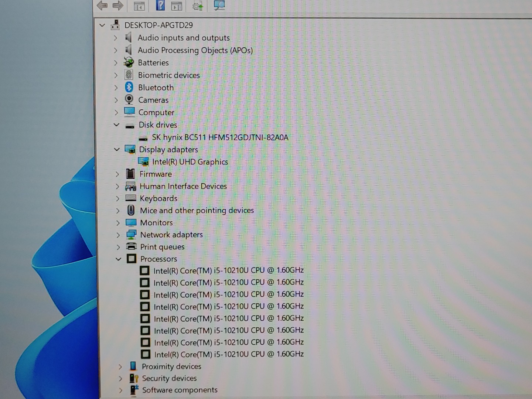Select Intel(R) UHD Graphics adapter

coord(190,162)
